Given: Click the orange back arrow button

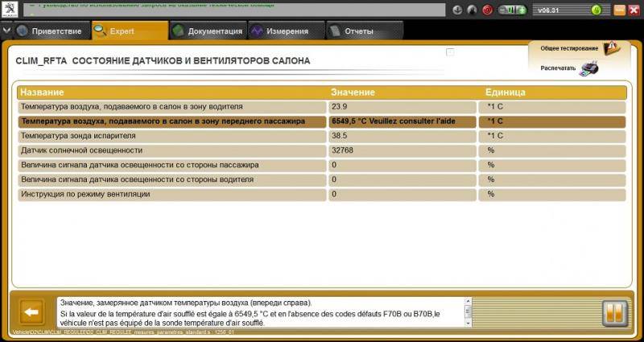Looking at the screenshot, I should coord(32,311).
